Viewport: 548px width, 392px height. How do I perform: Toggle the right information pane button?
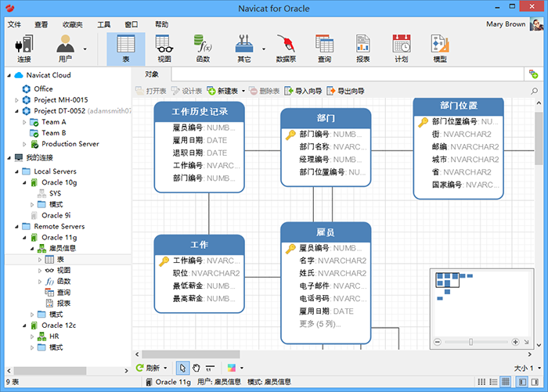pos(535,382)
